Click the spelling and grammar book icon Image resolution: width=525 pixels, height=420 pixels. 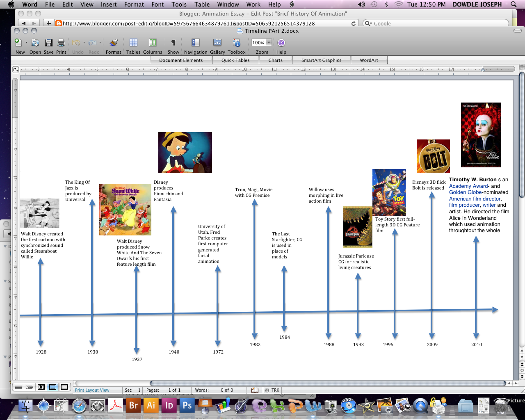pyautogui.click(x=255, y=390)
